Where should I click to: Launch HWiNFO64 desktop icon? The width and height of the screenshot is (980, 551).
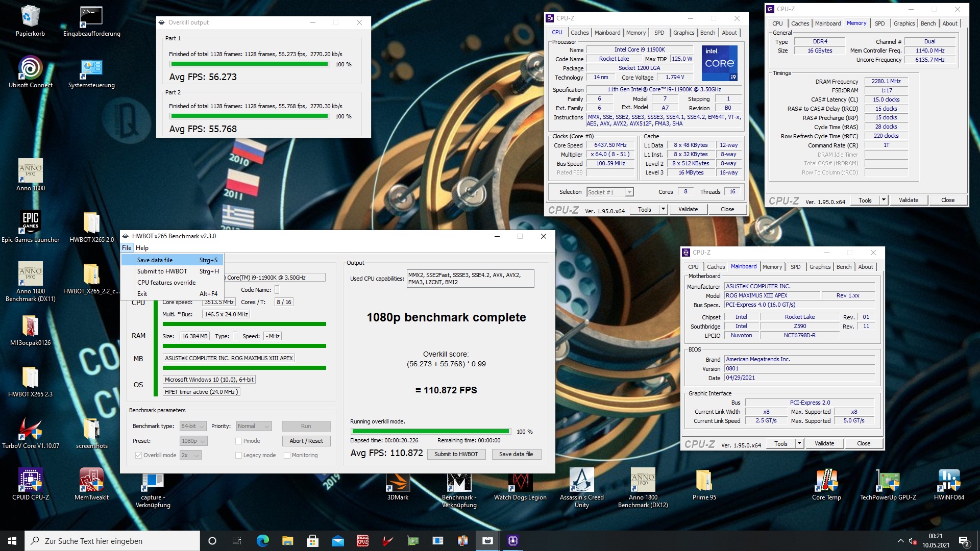click(949, 485)
